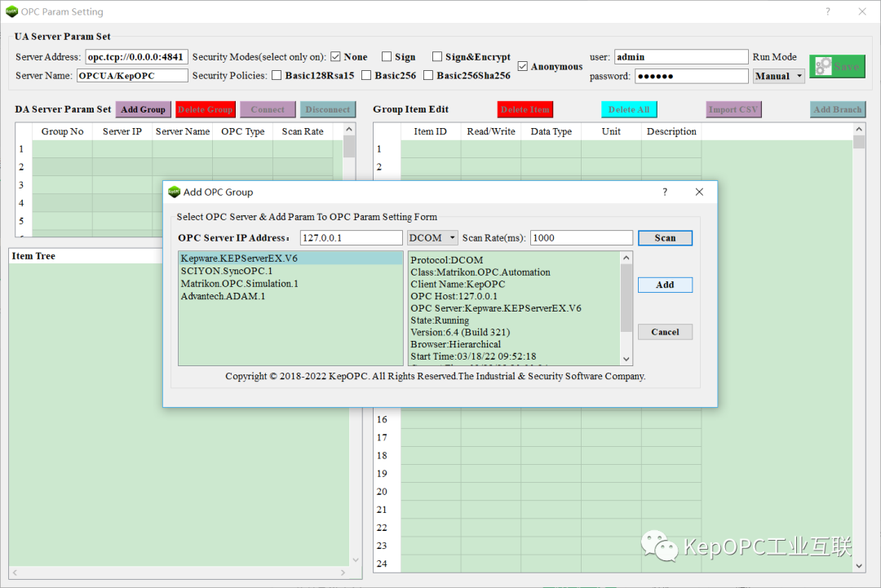Screen dimensions: 881x588
Task: Click the Connect button
Action: pyautogui.click(x=268, y=109)
